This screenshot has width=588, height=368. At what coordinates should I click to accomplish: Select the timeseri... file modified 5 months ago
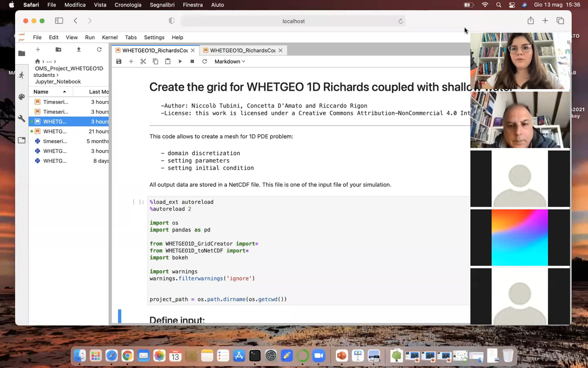tap(69, 141)
